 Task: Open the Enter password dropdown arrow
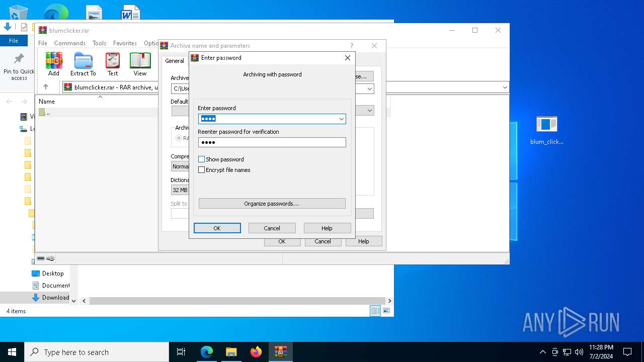pos(342,119)
